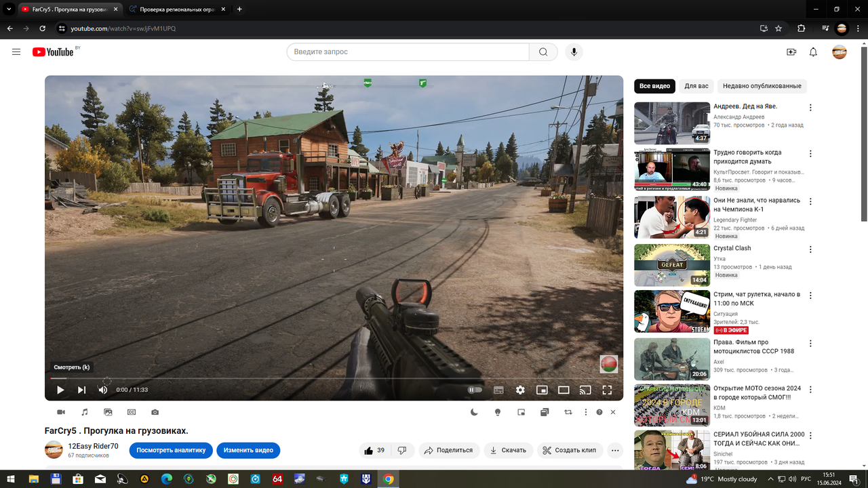Open options for Права. Фильм про мотоциклистов

[810, 344]
